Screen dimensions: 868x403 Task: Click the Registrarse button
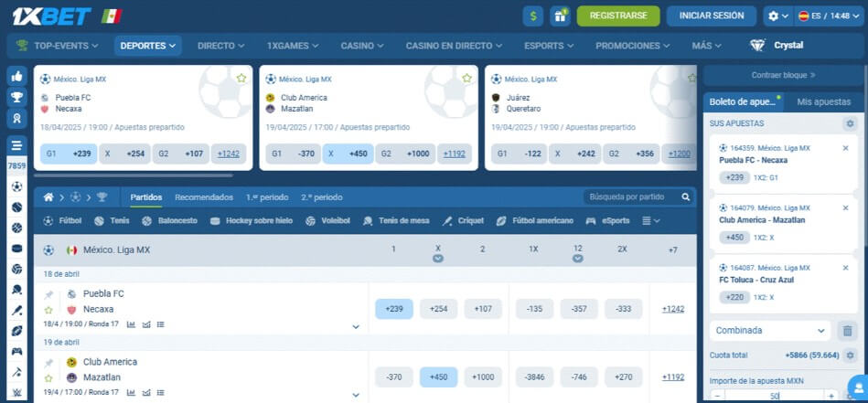click(618, 16)
